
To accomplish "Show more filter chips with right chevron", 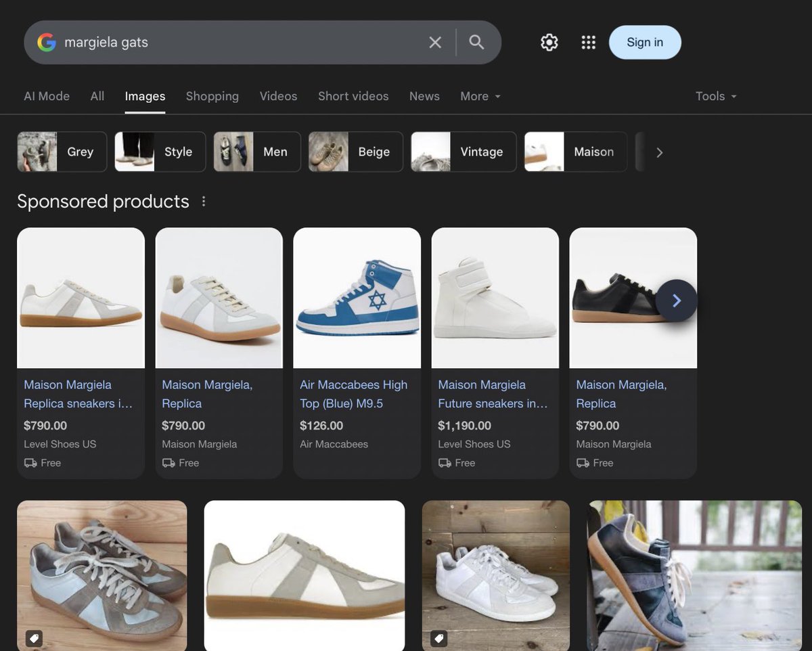I will (659, 152).
